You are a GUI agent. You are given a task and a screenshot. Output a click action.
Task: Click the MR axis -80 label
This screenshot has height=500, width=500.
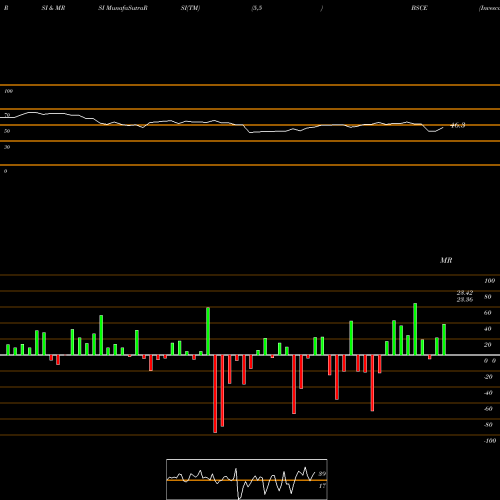click(x=488, y=425)
